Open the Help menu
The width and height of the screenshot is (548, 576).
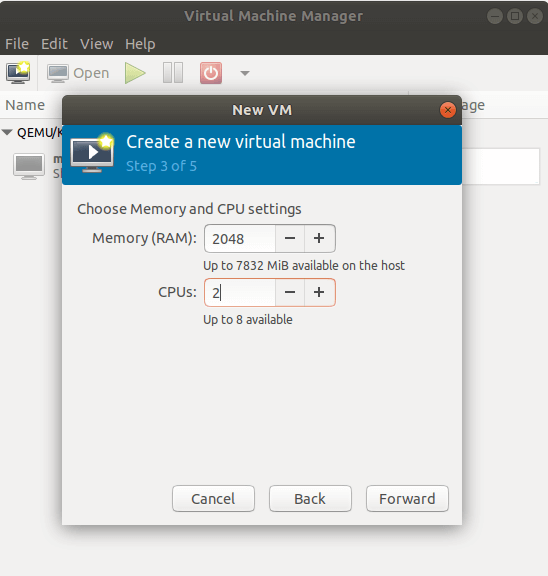(x=140, y=44)
